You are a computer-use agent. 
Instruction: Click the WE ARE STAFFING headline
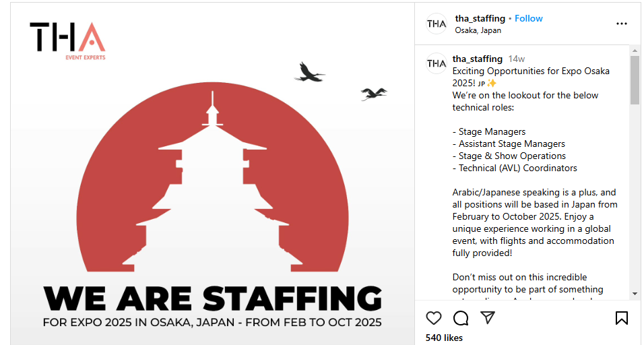click(213, 299)
